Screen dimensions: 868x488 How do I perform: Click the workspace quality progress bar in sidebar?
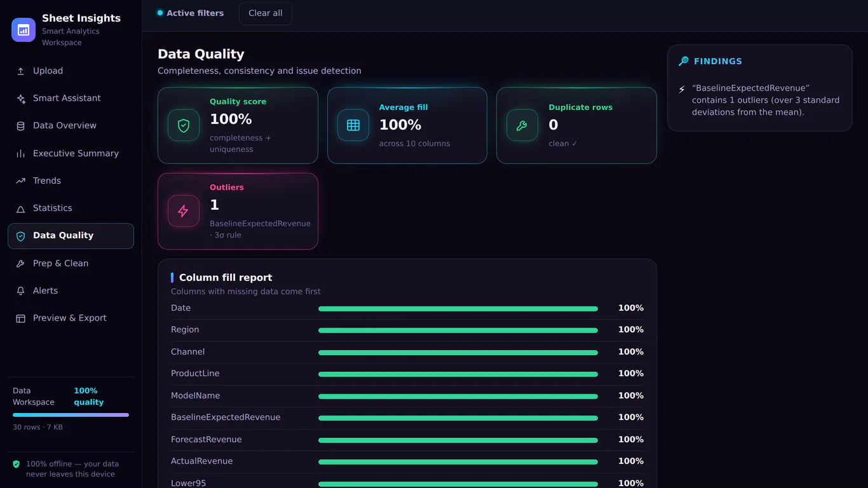coord(71,415)
